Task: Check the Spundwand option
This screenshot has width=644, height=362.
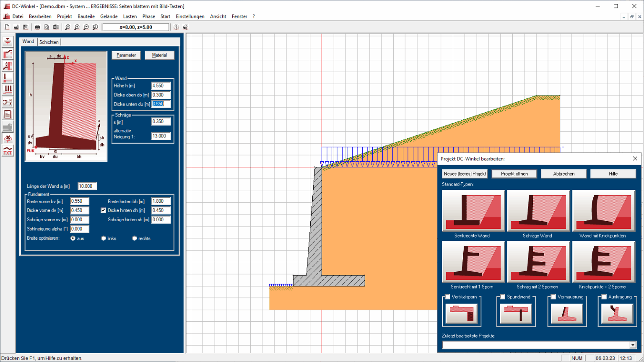Action: point(502,296)
